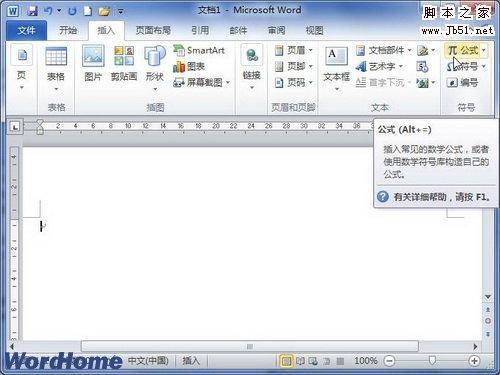Viewport: 500px width, 375px height.
Task: Switch to print layout view button
Action: [286, 361]
